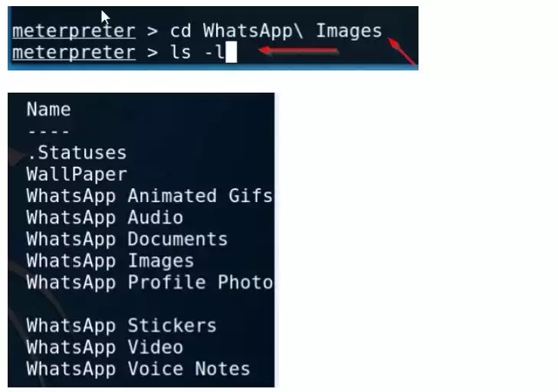Select the WhatsApp Images entry in the listing
The width and height of the screenshot is (558, 392).
[110, 261]
